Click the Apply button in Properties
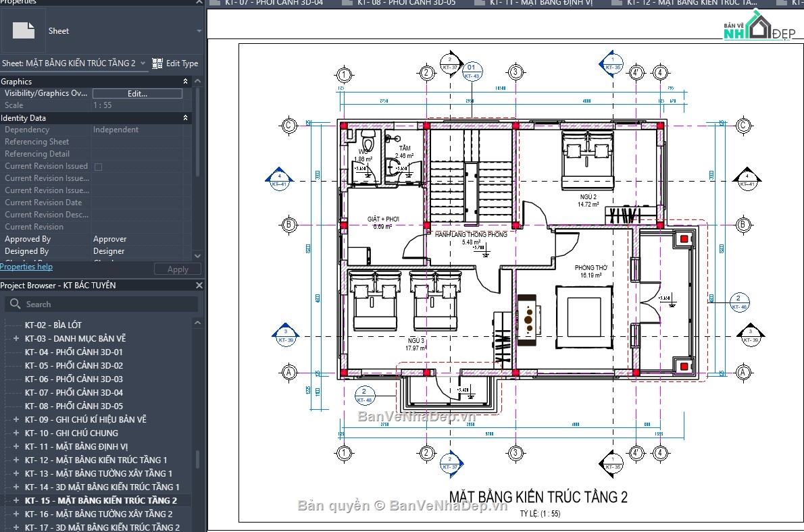Viewport: 804px width, 532px height. [178, 269]
